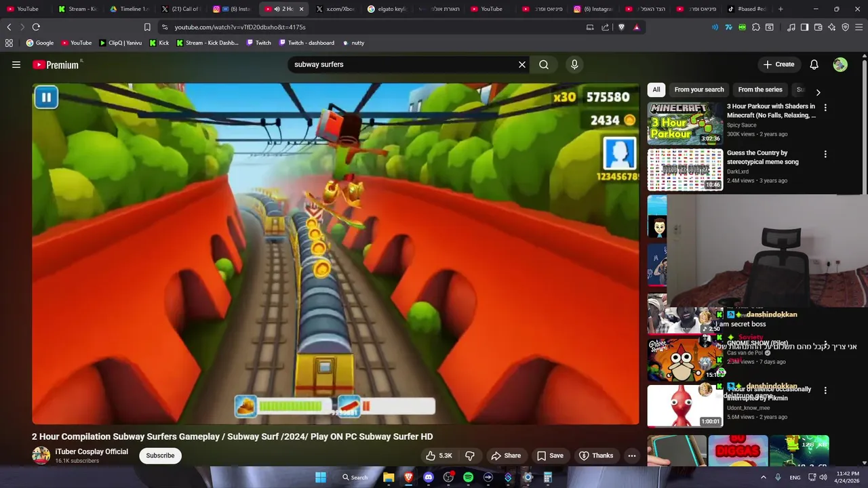Click the Share button
This screenshot has width=868, height=488.
506,455
